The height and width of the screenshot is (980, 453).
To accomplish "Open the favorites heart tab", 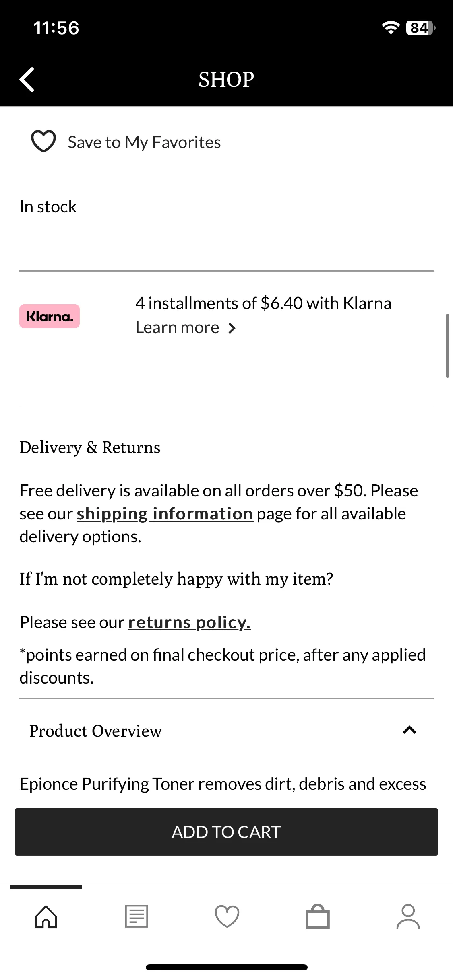I will click(x=227, y=917).
